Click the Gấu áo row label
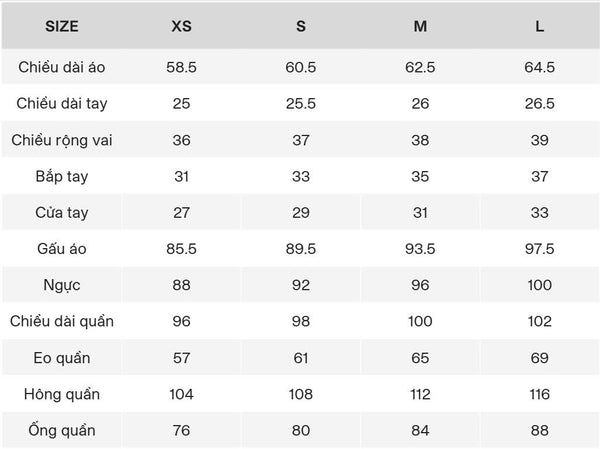The image size is (600, 449). [x=61, y=249]
